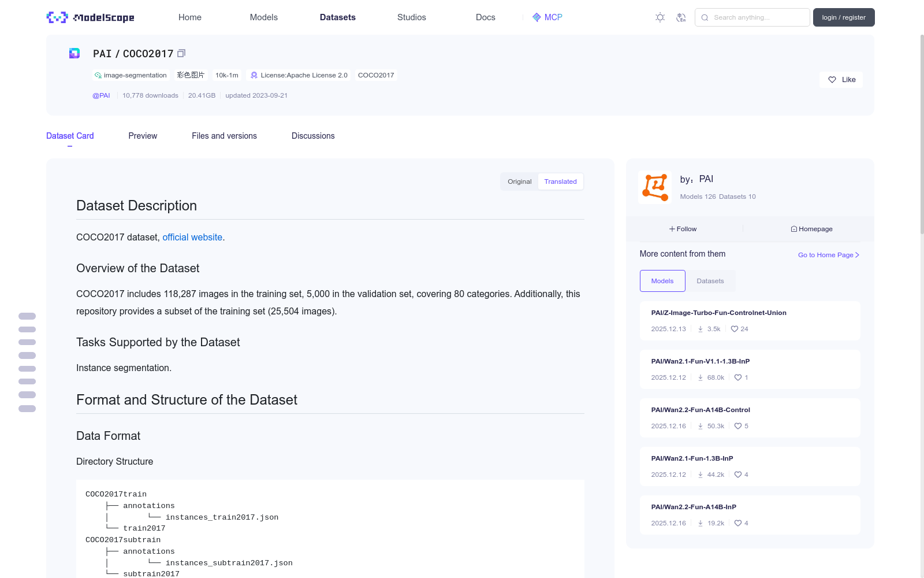The image size is (924, 578).
Task: Switch to the Files and versions tab
Action: (224, 136)
